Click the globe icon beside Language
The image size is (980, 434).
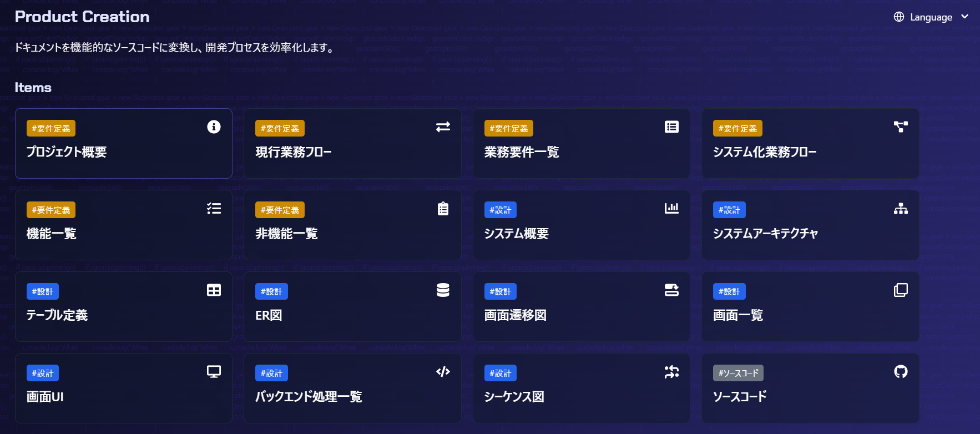[x=899, y=17]
